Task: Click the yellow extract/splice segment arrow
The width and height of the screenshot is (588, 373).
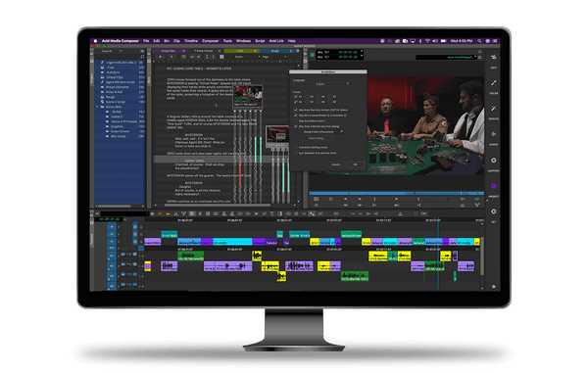Action: coord(168,213)
